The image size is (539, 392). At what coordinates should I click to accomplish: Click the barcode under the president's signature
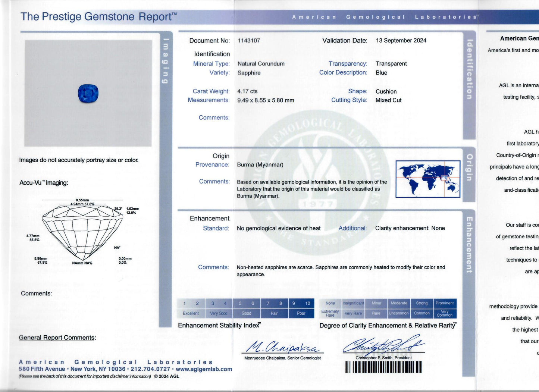tap(383, 367)
